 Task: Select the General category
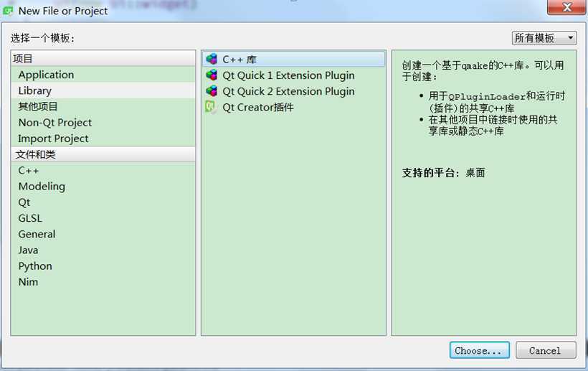click(x=103, y=234)
